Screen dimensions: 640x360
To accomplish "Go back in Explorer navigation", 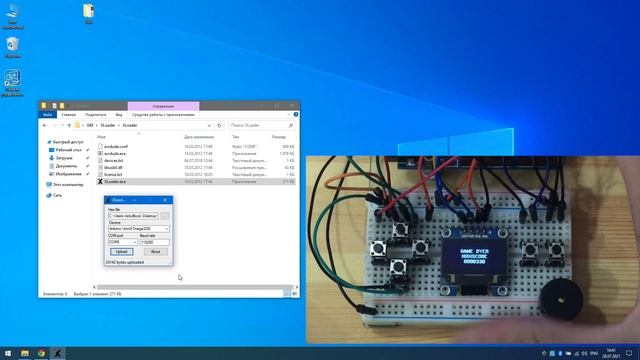I will coord(45,125).
